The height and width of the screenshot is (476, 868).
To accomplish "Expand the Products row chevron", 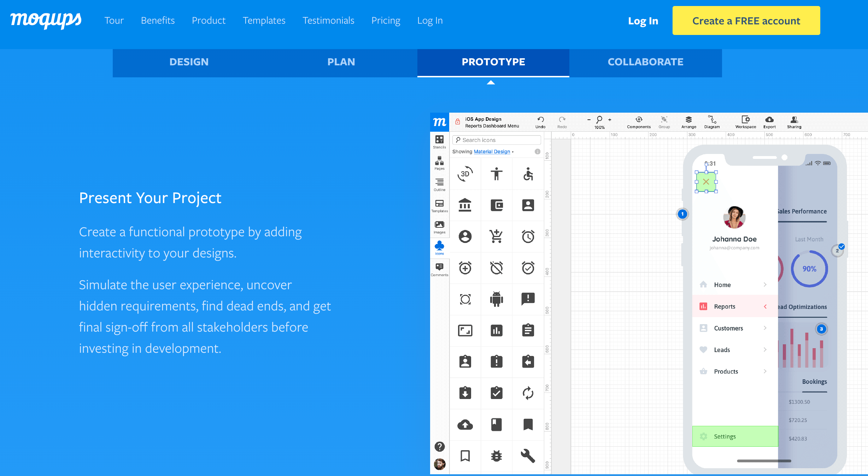I will pyautogui.click(x=765, y=371).
